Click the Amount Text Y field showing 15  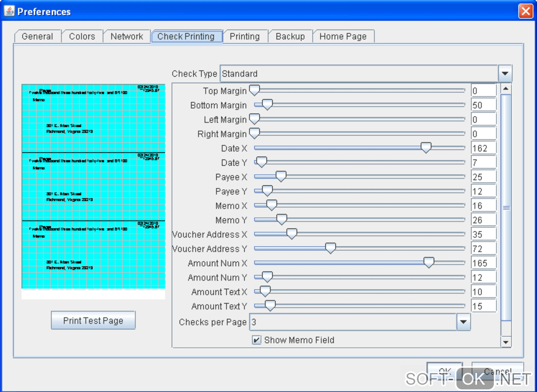[x=484, y=306]
